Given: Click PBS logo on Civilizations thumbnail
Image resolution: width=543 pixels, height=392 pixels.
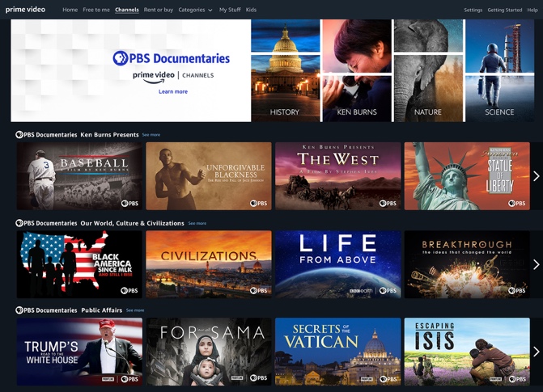Looking at the screenshot, I should [259, 291].
